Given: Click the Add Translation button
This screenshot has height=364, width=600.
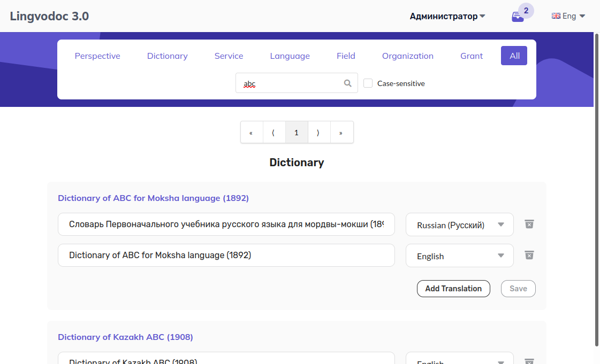Looking at the screenshot, I should 453,288.
